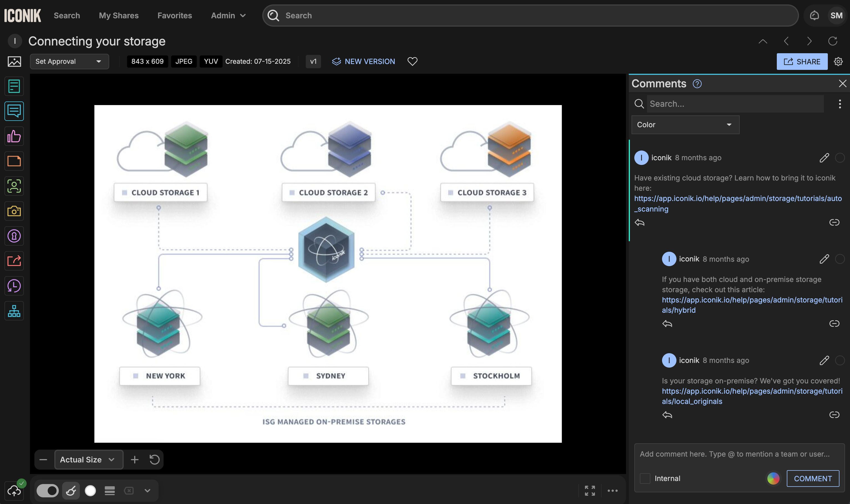Screen dimensions: 850x504
Task: Open the Set Approval dropdown
Action: (x=69, y=62)
